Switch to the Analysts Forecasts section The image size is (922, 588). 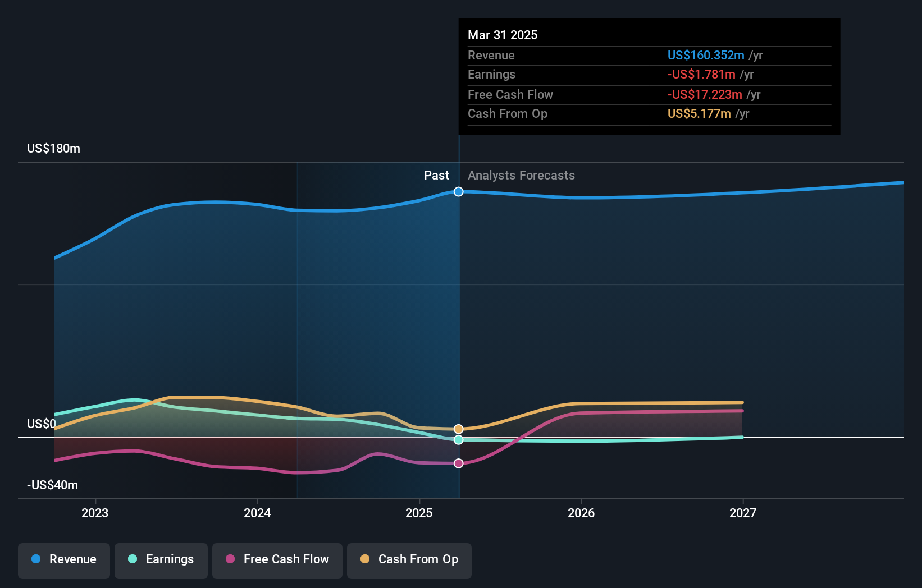(521, 176)
